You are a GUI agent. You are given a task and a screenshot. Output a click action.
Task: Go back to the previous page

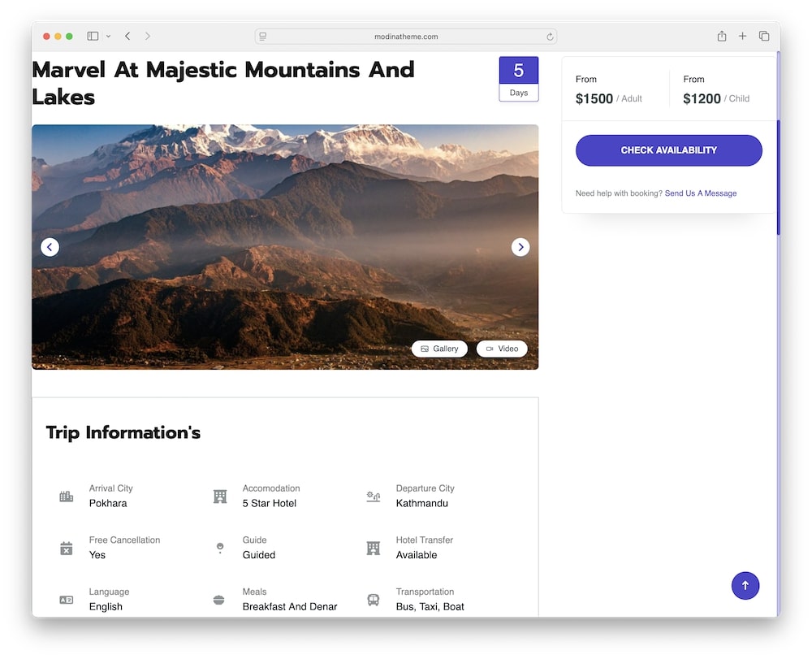click(x=127, y=37)
